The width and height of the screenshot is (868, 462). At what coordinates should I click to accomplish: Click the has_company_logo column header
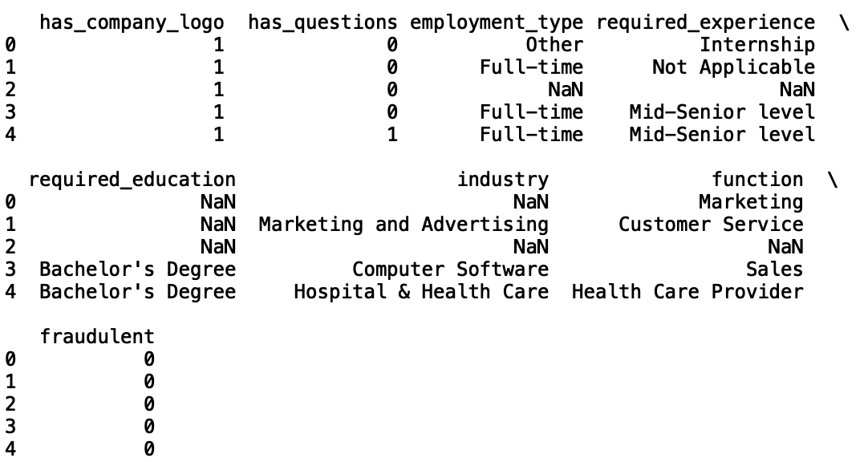(x=132, y=22)
